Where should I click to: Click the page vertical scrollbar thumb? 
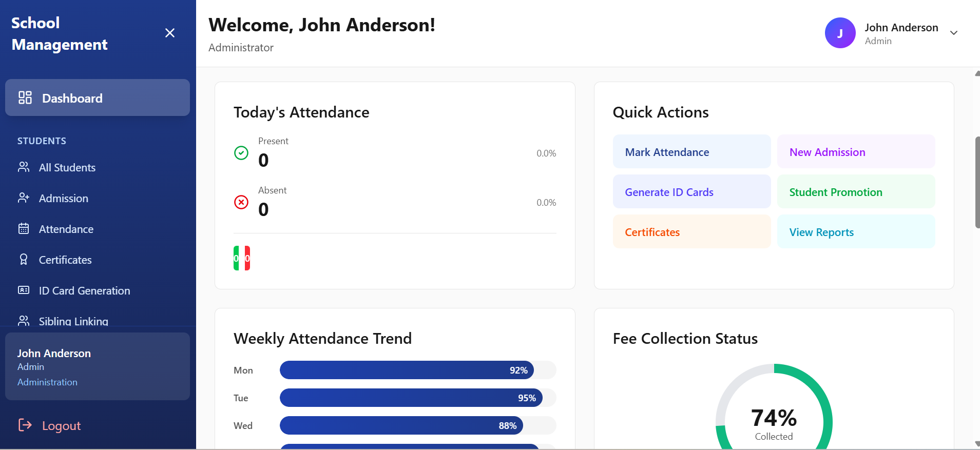(x=977, y=182)
